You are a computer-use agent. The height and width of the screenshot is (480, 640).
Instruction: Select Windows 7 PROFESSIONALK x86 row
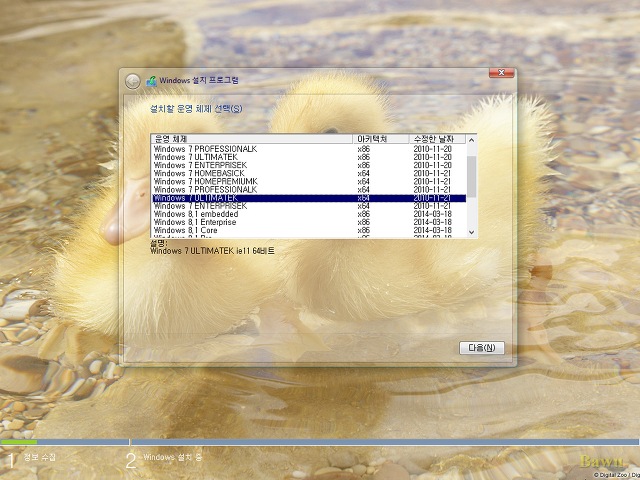point(309,149)
